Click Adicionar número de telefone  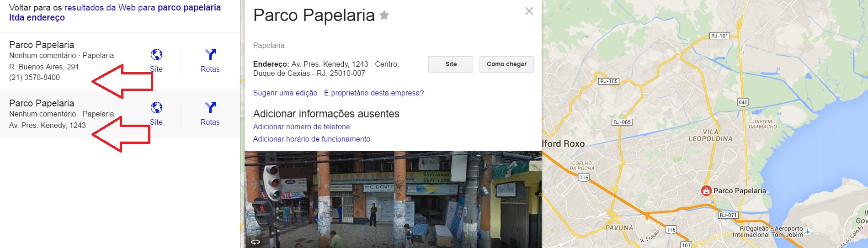coord(302,127)
